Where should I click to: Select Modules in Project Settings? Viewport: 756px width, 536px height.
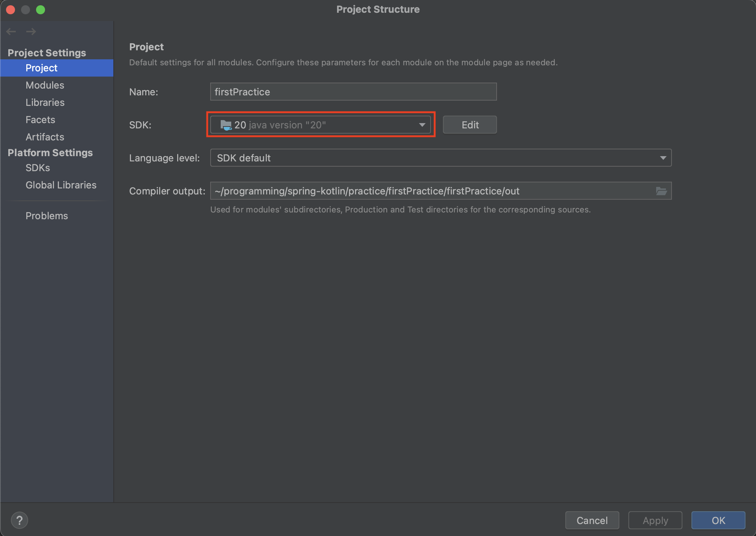click(45, 85)
